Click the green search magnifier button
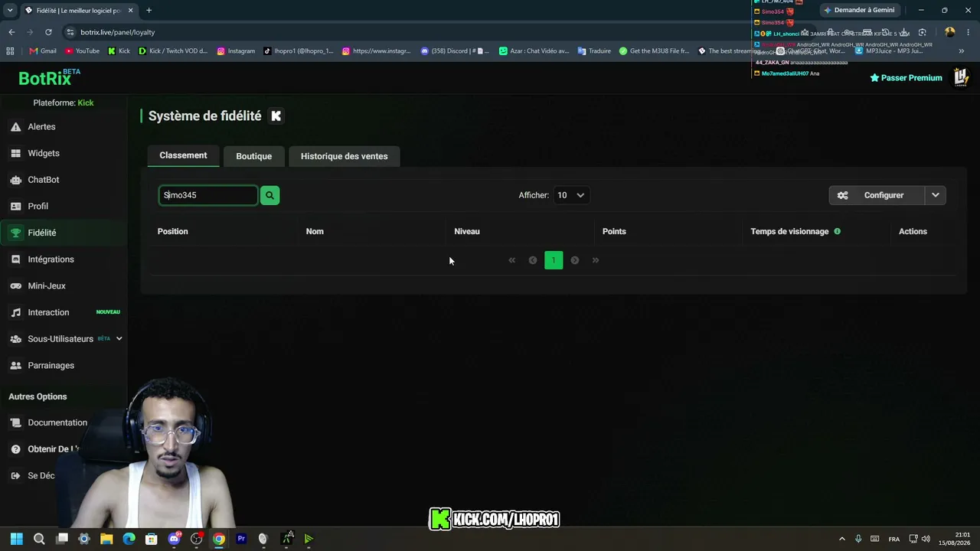 click(x=269, y=195)
